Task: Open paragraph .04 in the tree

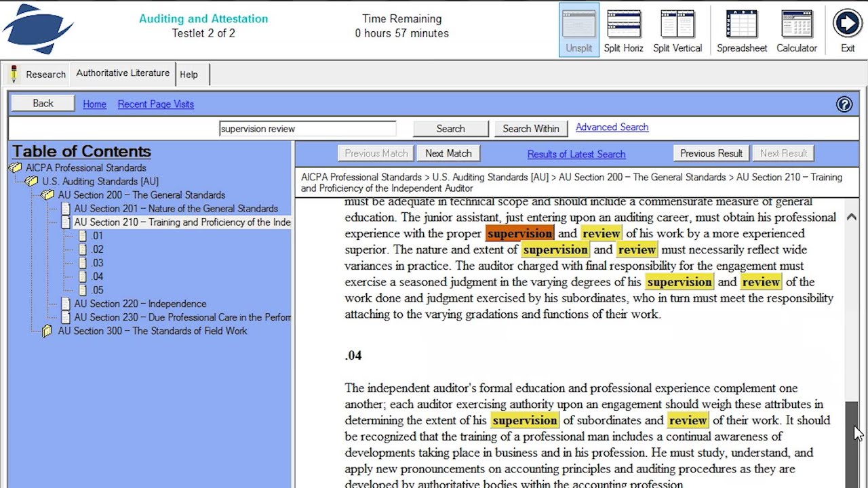Action: pyautogui.click(x=98, y=277)
